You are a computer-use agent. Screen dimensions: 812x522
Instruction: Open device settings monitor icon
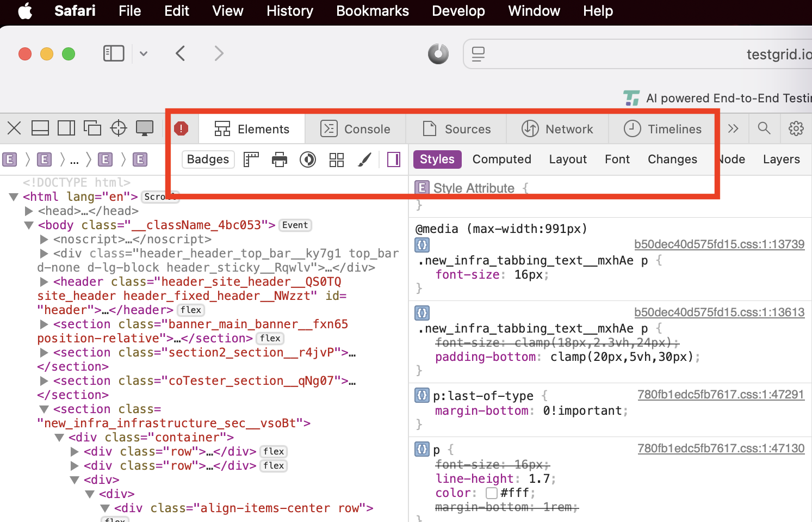coord(145,128)
